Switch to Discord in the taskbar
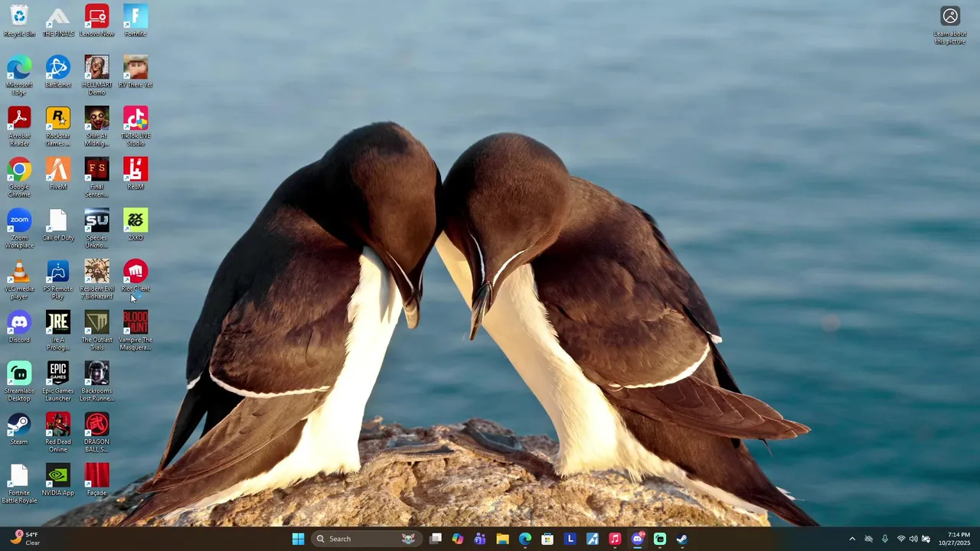980x551 pixels. [x=637, y=539]
